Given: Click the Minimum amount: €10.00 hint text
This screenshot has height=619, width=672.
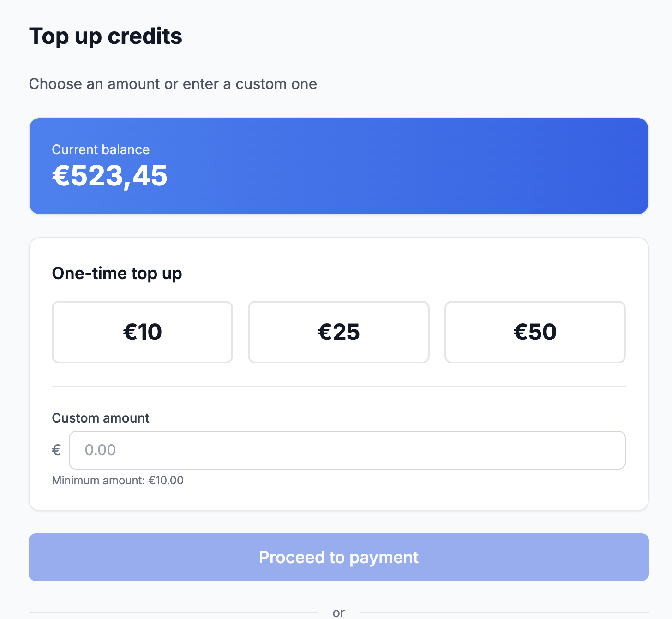Looking at the screenshot, I should tap(117, 480).
